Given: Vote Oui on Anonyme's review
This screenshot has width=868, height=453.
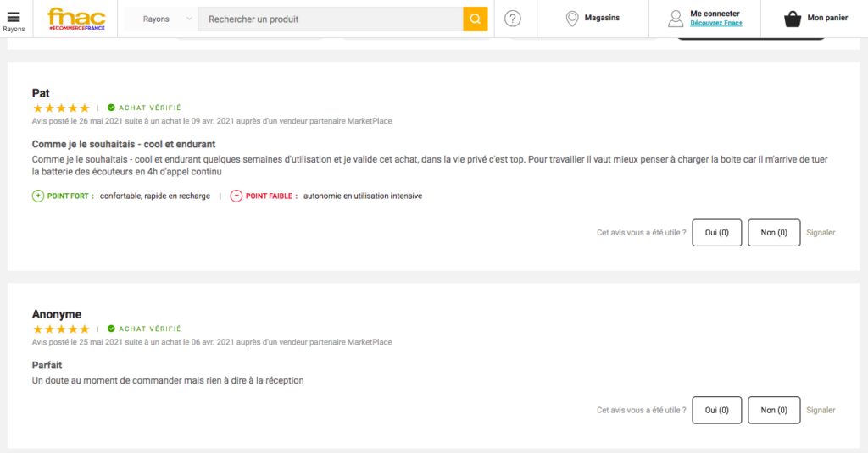Looking at the screenshot, I should 717,410.
